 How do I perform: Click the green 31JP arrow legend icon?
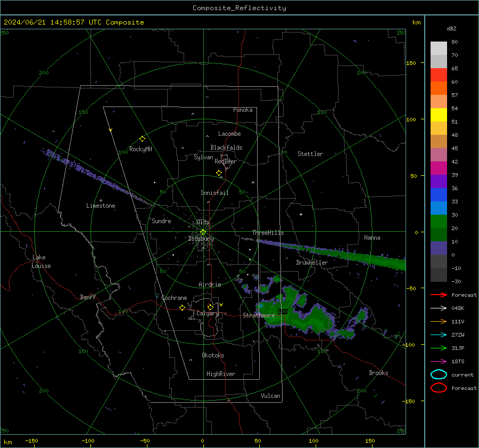(439, 348)
